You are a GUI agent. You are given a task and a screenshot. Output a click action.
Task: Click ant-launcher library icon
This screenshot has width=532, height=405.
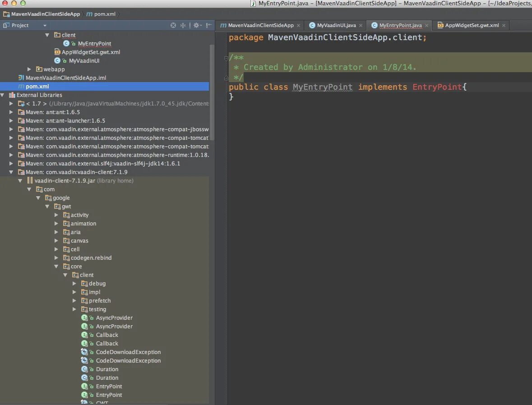21,121
